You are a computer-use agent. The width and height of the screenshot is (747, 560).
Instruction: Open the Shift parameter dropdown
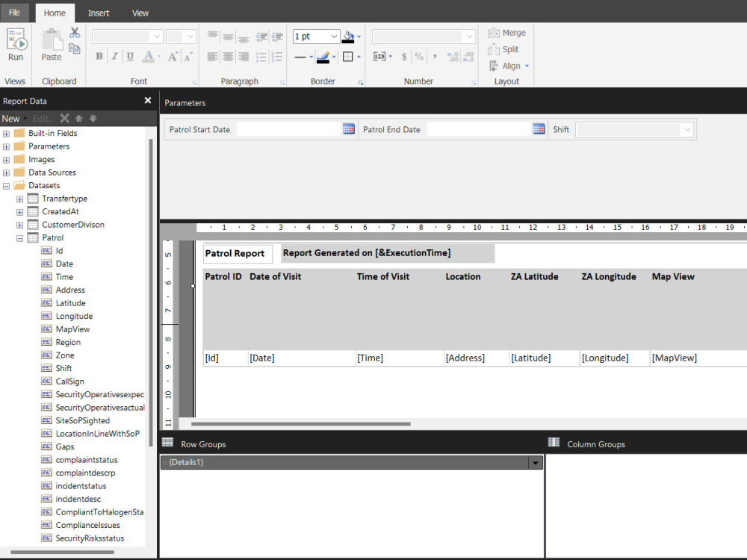point(686,129)
